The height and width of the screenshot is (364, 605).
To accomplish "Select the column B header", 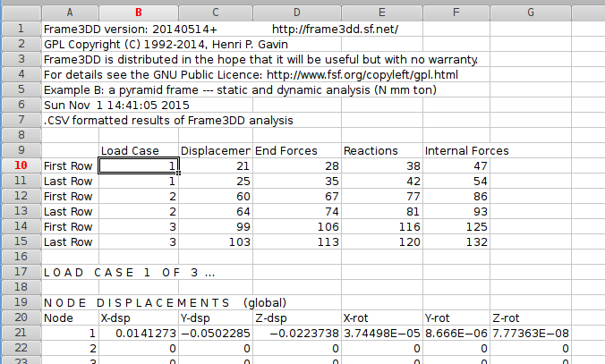I will click(x=139, y=12).
